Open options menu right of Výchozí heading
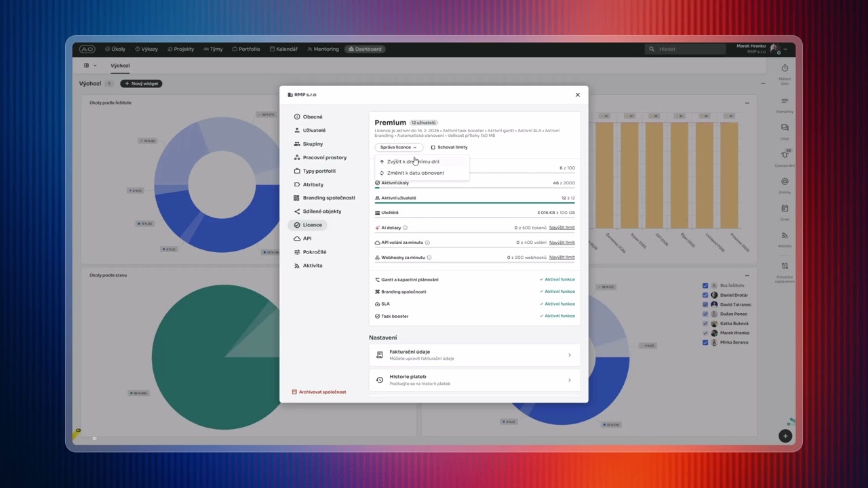Image resolution: width=868 pixels, height=488 pixels. pos(763,84)
